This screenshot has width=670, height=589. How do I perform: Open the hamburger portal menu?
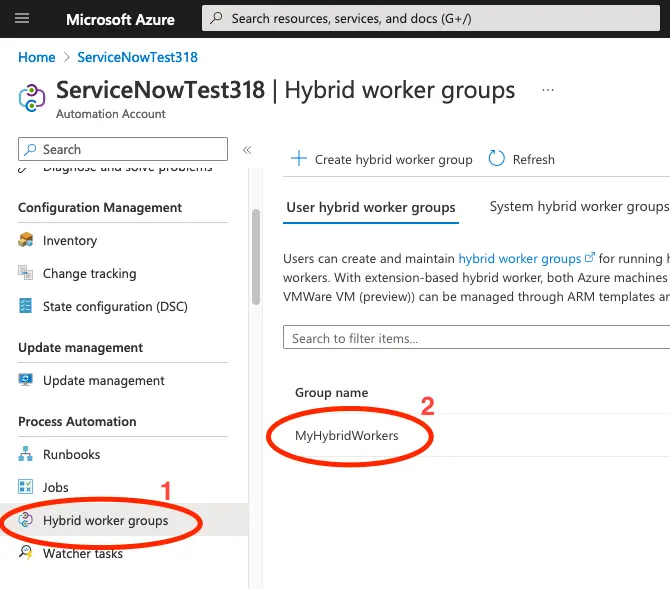pyautogui.click(x=22, y=18)
